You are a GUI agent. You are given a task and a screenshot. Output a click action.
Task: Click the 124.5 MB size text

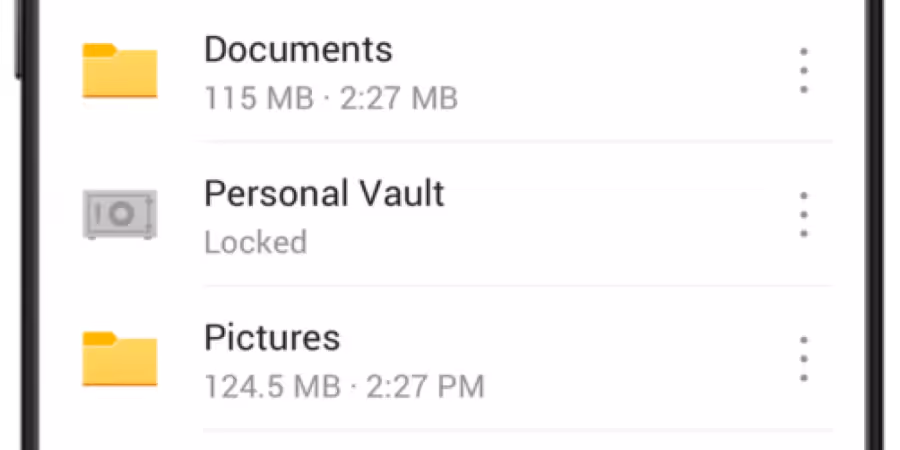273,386
